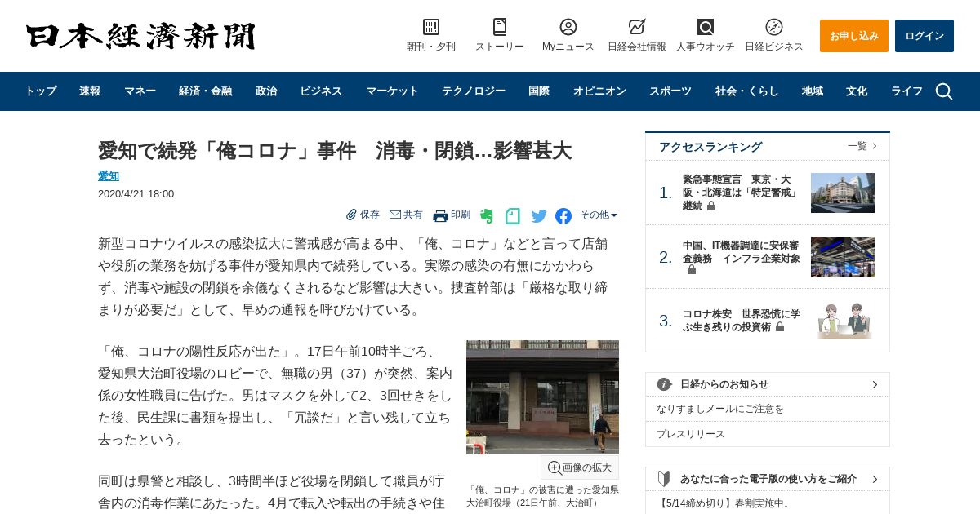Select the 文化 navigation tab

tap(857, 91)
